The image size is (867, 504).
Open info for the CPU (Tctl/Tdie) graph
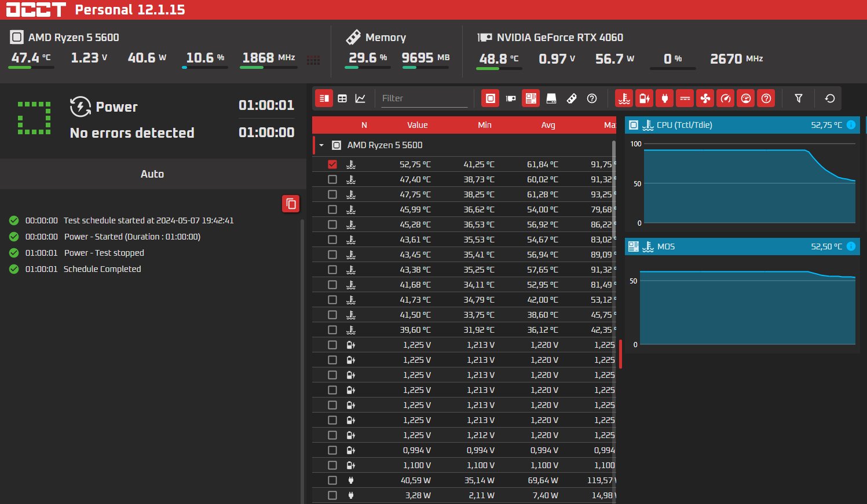851,125
